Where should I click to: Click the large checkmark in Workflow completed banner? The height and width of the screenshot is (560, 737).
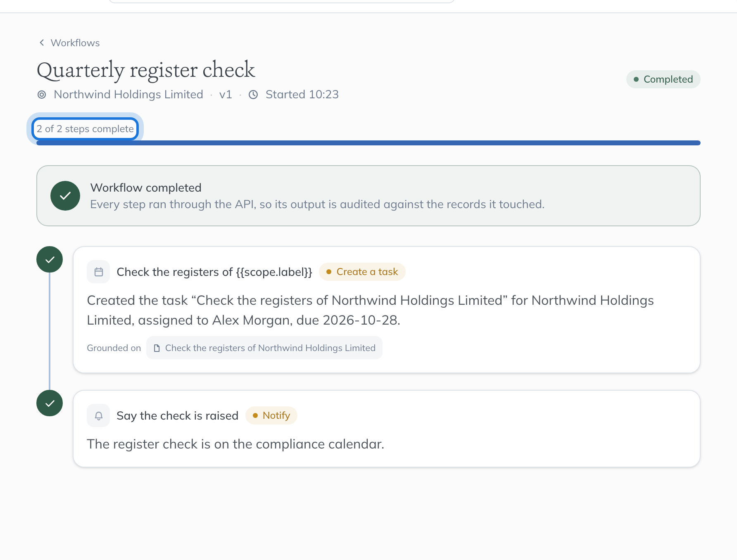65,196
